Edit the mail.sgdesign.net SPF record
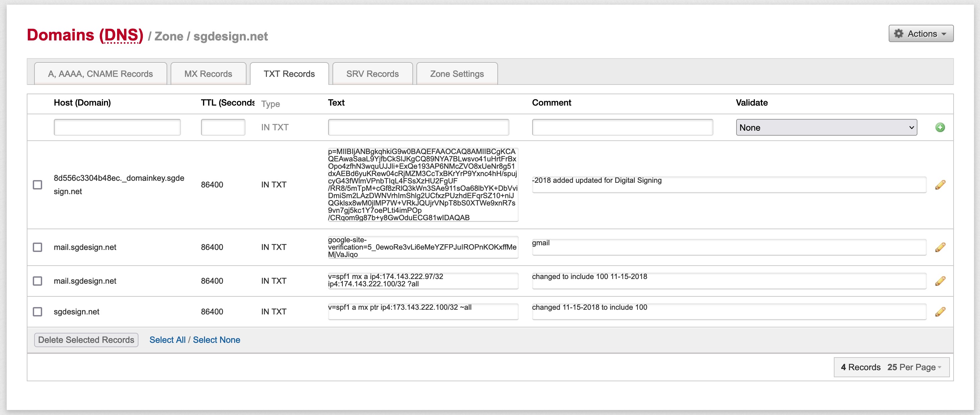This screenshot has width=980, height=415. coord(940,281)
